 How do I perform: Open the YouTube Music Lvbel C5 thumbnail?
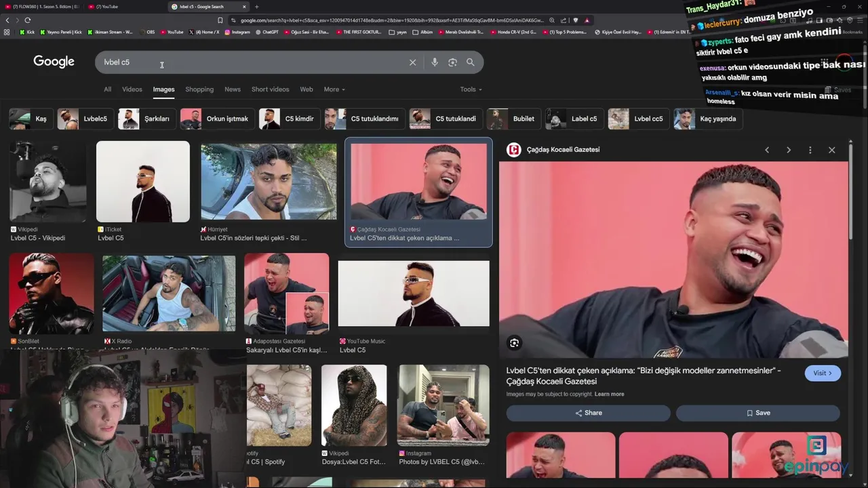pyautogui.click(x=414, y=293)
